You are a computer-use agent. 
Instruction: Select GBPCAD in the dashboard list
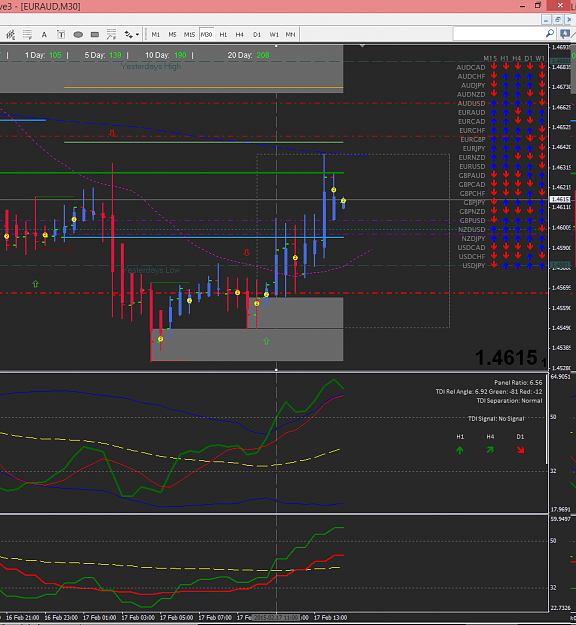[x=472, y=185]
